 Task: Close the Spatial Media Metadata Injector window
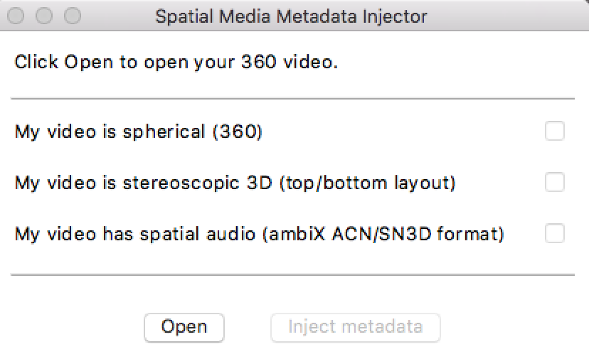click(16, 16)
